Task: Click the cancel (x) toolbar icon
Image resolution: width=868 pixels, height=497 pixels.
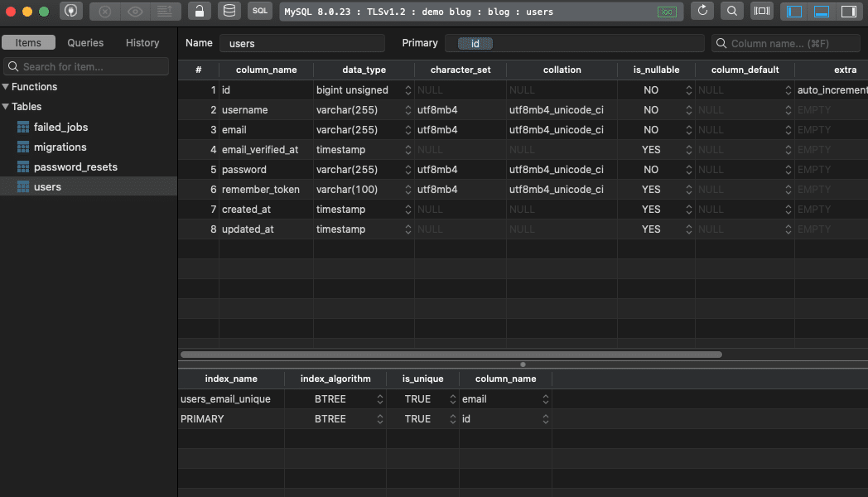Action: point(105,11)
